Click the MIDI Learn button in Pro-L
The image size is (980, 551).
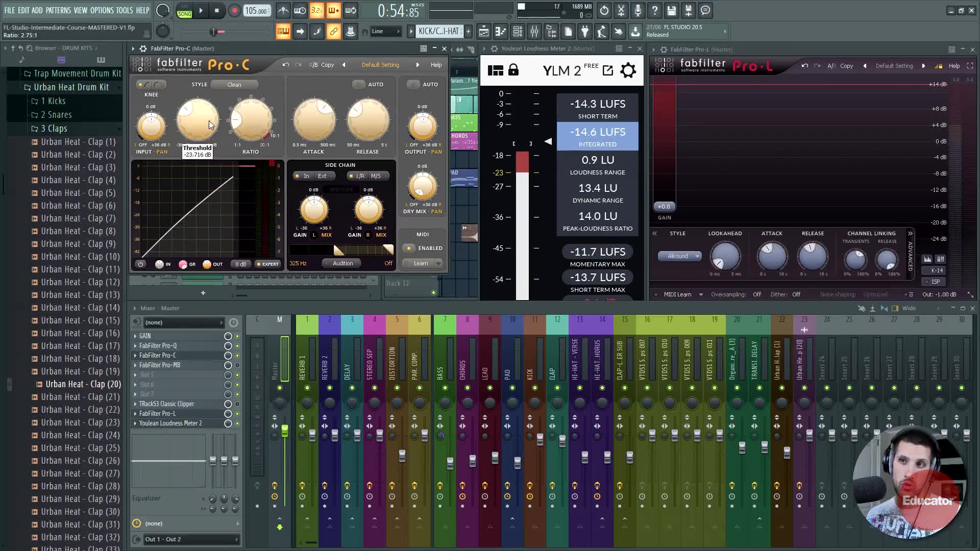(677, 294)
